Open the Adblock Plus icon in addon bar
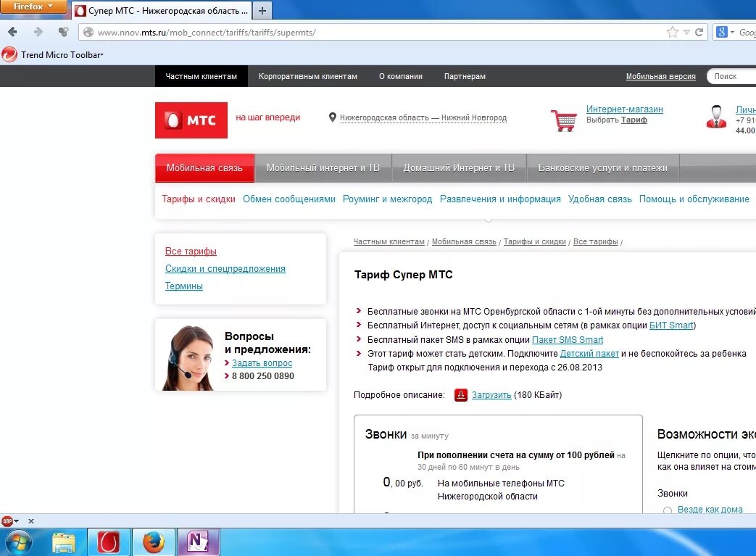The height and width of the screenshot is (556, 756). pos(8,520)
